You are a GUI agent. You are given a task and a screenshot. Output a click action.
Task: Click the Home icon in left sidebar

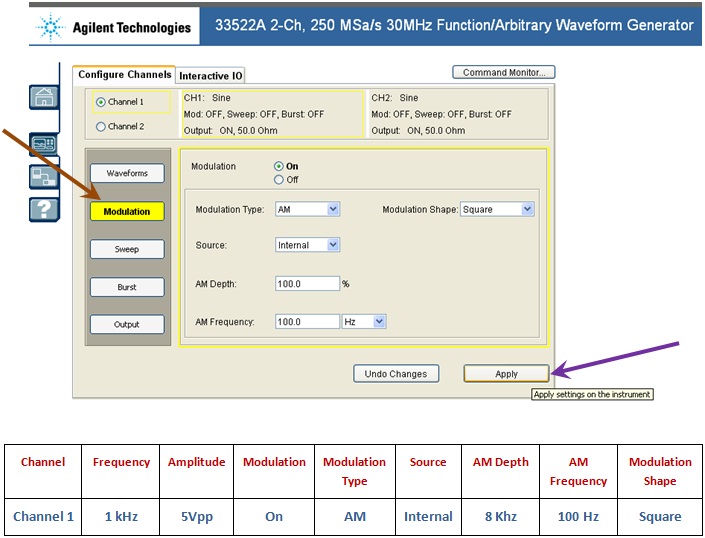[x=44, y=98]
